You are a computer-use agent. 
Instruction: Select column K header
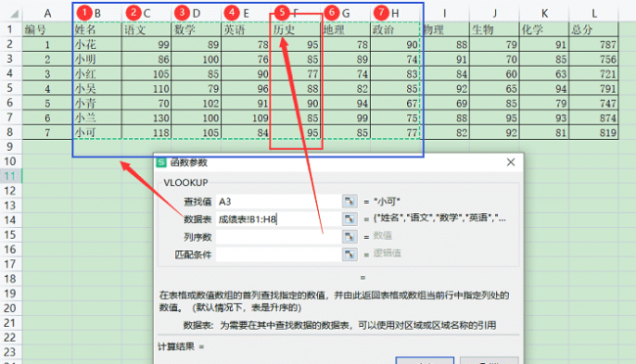[544, 14]
